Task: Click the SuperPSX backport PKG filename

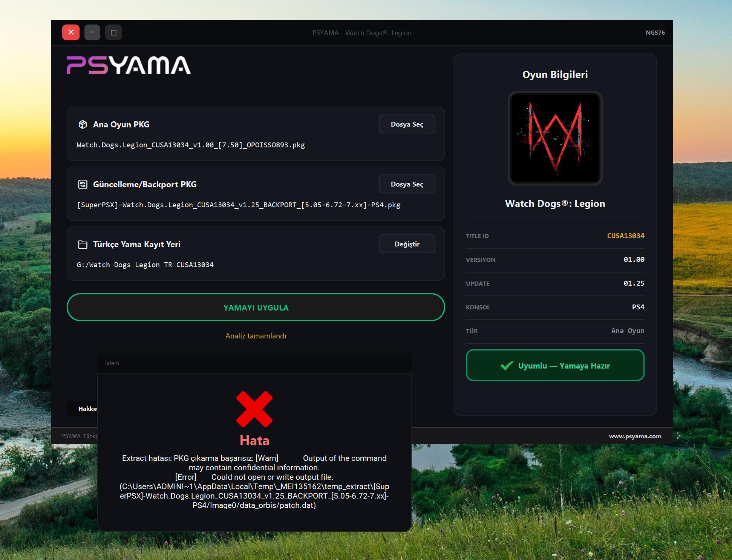Action: pyautogui.click(x=239, y=205)
